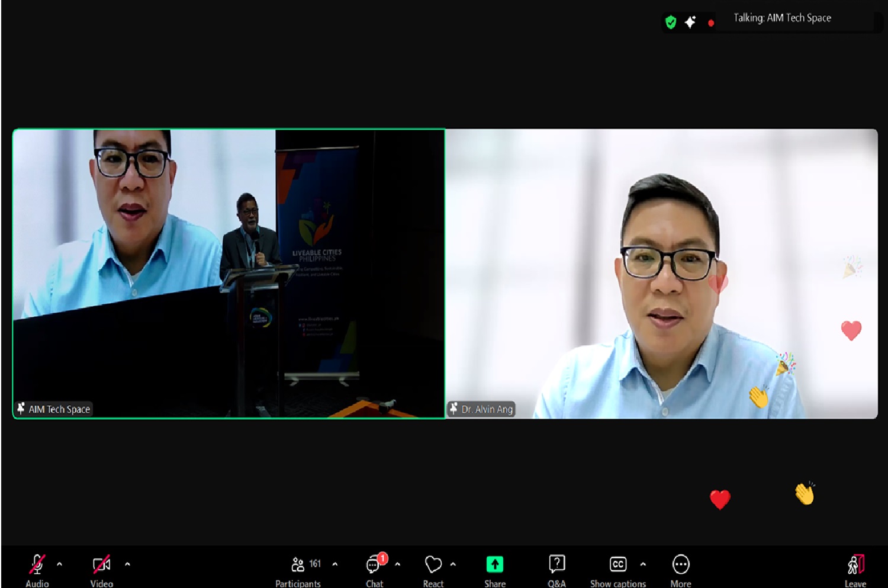Screen dimensions: 888x588
Task: Click the AI Companion sparkle icon
Action: click(x=690, y=23)
